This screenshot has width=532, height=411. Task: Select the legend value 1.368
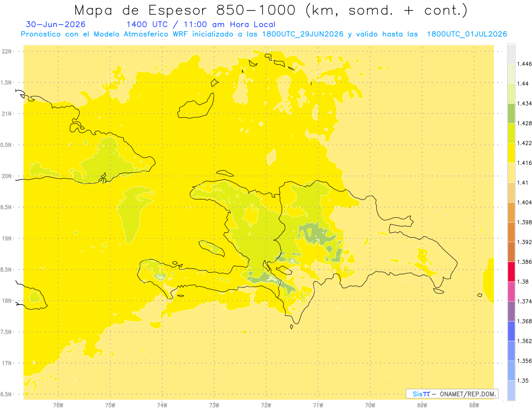pyautogui.click(x=525, y=321)
